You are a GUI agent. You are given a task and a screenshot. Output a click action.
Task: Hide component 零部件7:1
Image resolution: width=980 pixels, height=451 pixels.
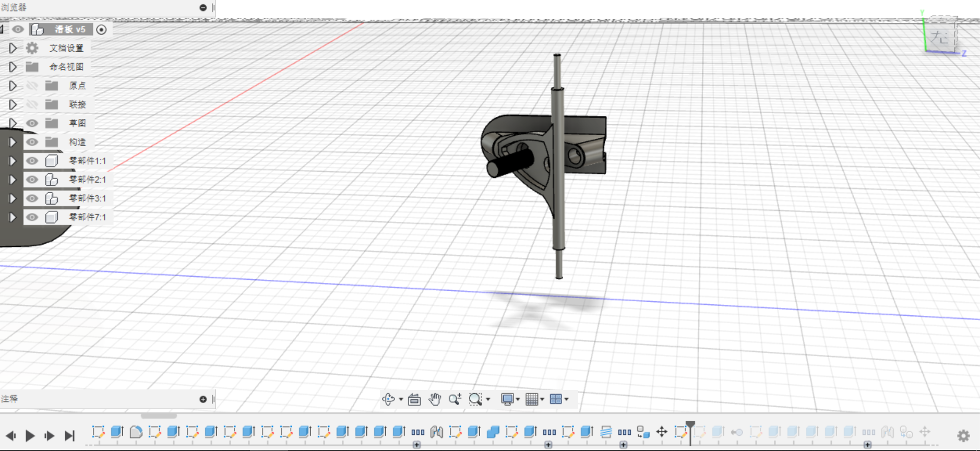32,217
